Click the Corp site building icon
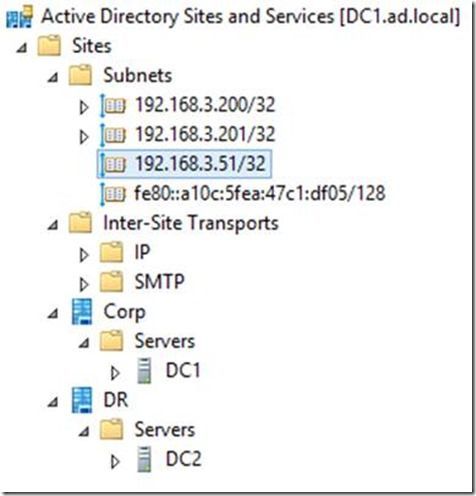Image resolution: width=476 pixels, height=496 pixels. 82,312
